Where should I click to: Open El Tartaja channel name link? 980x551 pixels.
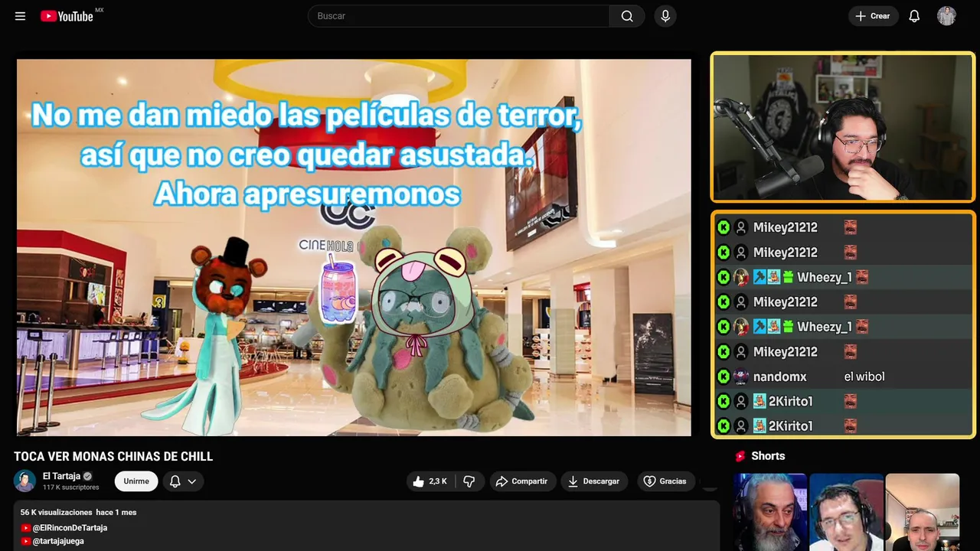tap(61, 476)
